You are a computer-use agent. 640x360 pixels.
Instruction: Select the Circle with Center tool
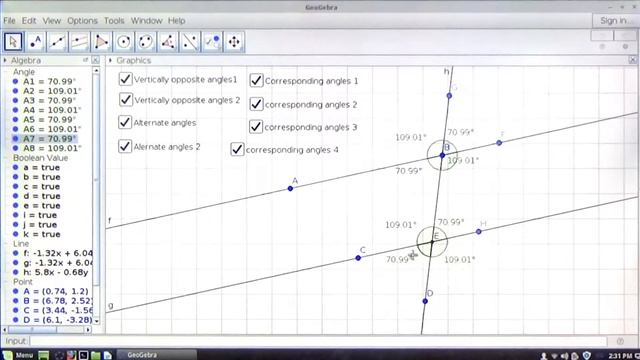[124, 42]
